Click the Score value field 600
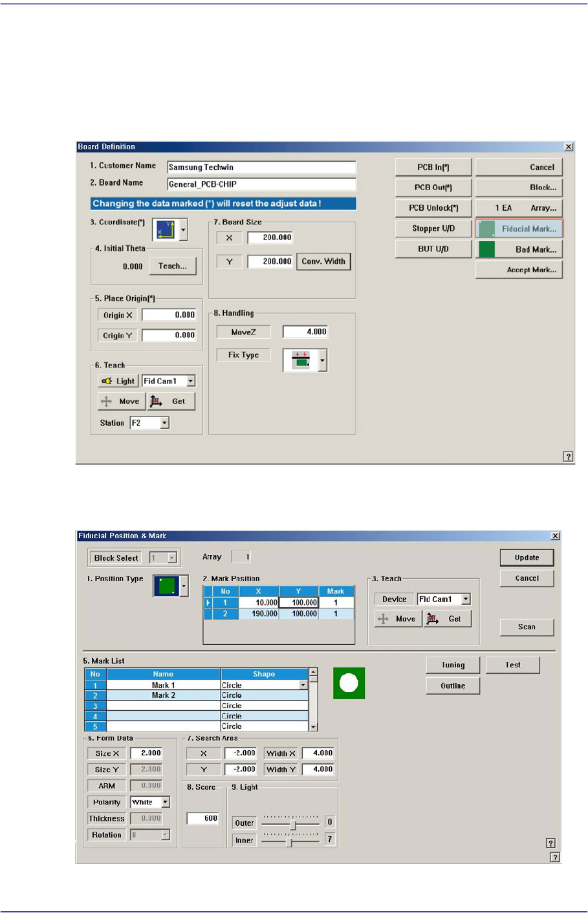 203,818
